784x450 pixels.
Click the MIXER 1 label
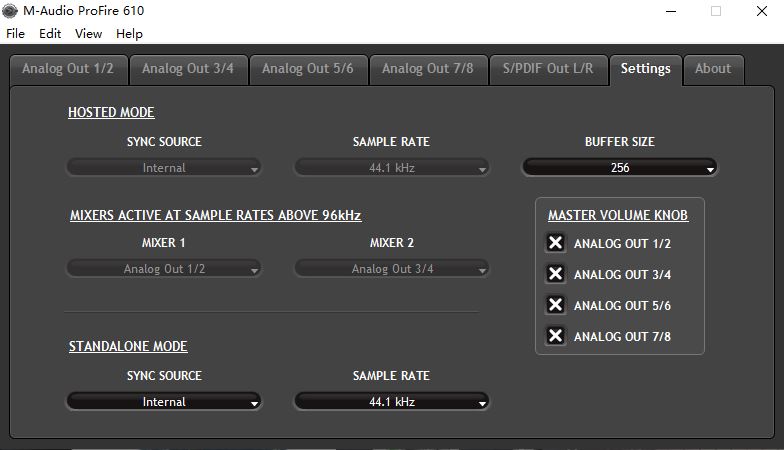(x=164, y=243)
